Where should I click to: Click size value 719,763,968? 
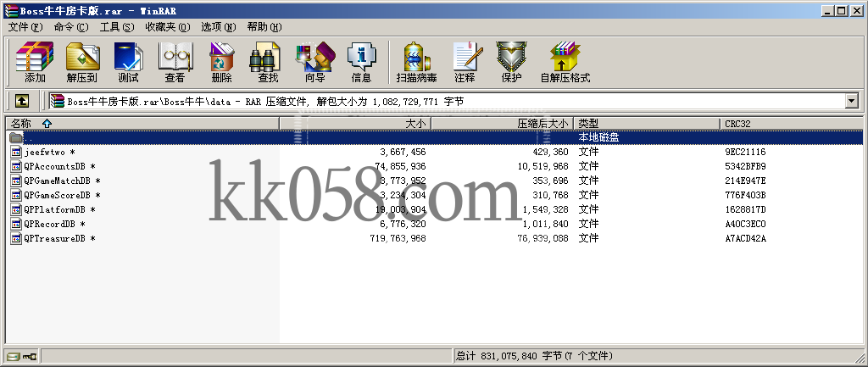[398, 238]
